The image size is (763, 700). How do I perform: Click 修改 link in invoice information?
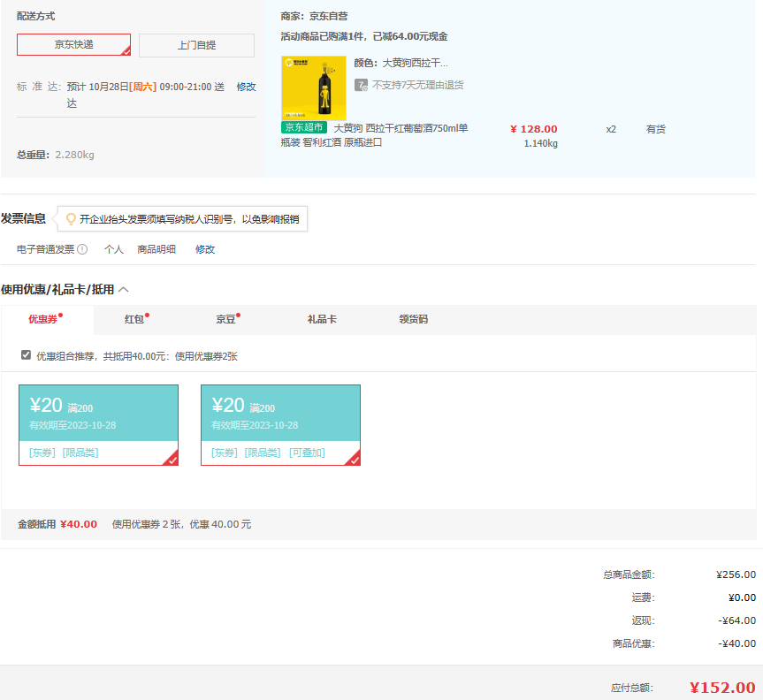(205, 249)
